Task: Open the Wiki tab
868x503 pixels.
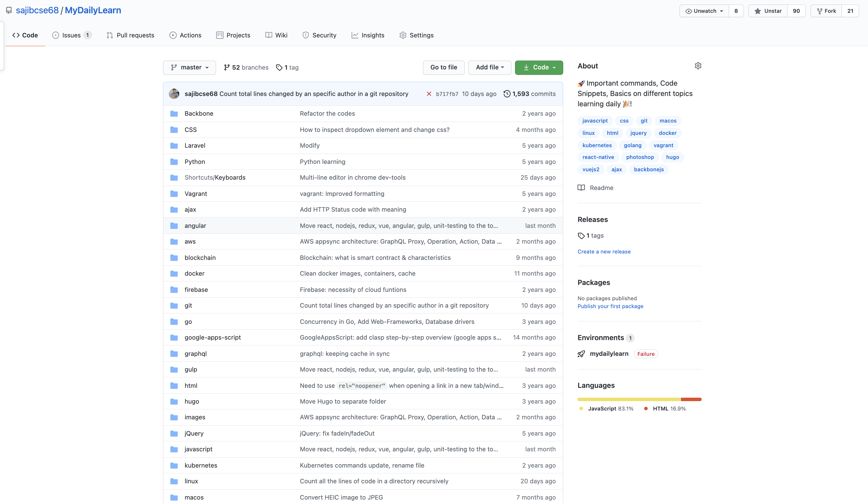Action: point(276,35)
